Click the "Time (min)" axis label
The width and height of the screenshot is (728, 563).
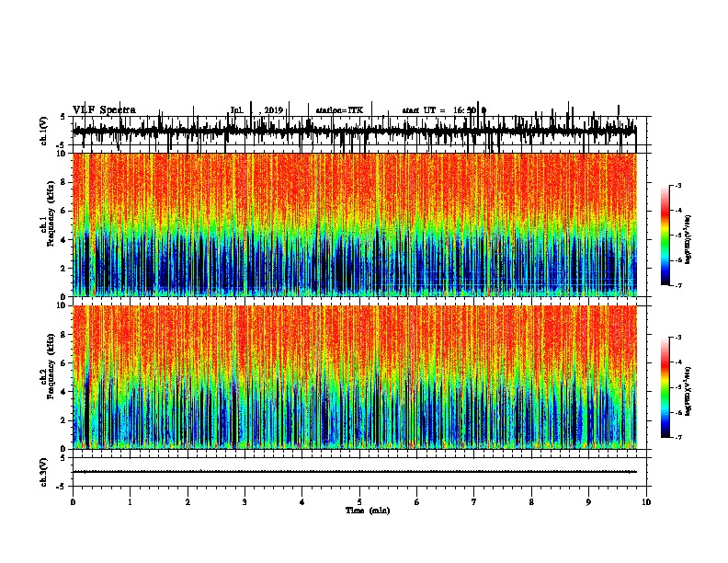click(368, 511)
